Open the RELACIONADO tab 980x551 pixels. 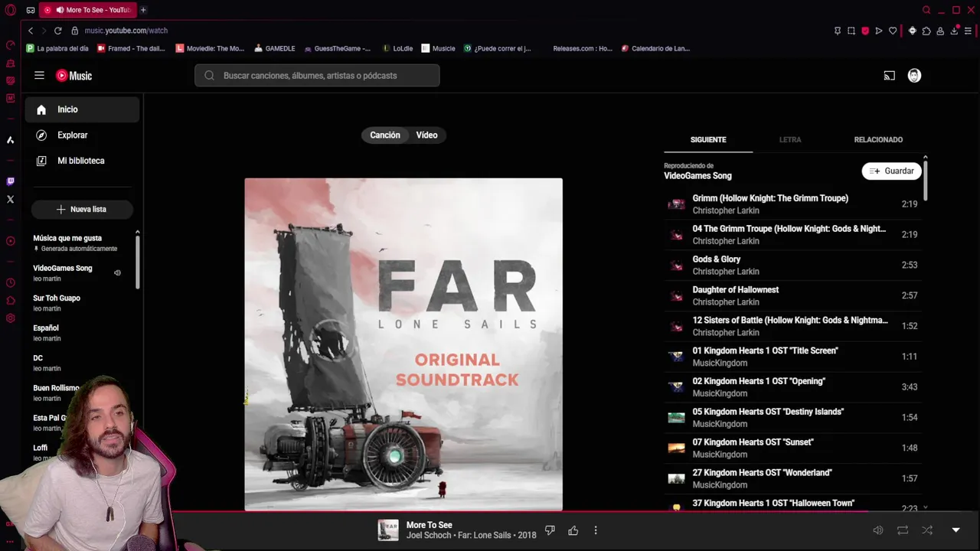pos(878,140)
